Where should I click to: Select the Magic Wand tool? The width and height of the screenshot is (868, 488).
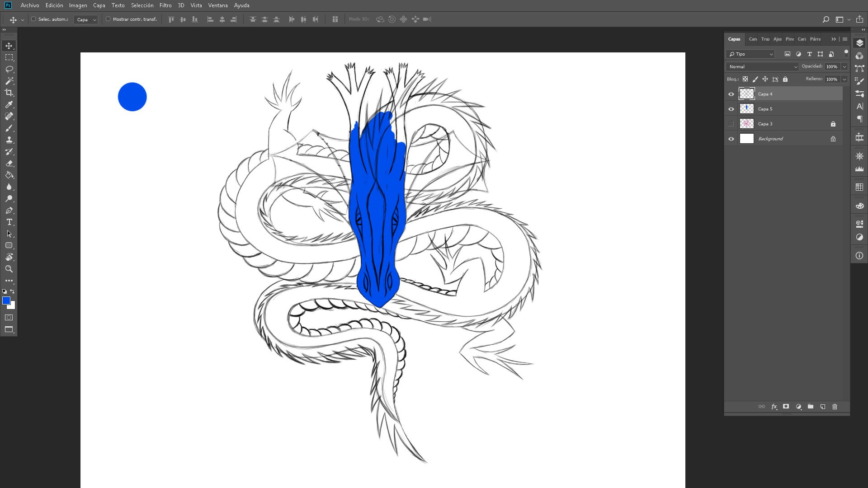click(x=9, y=81)
